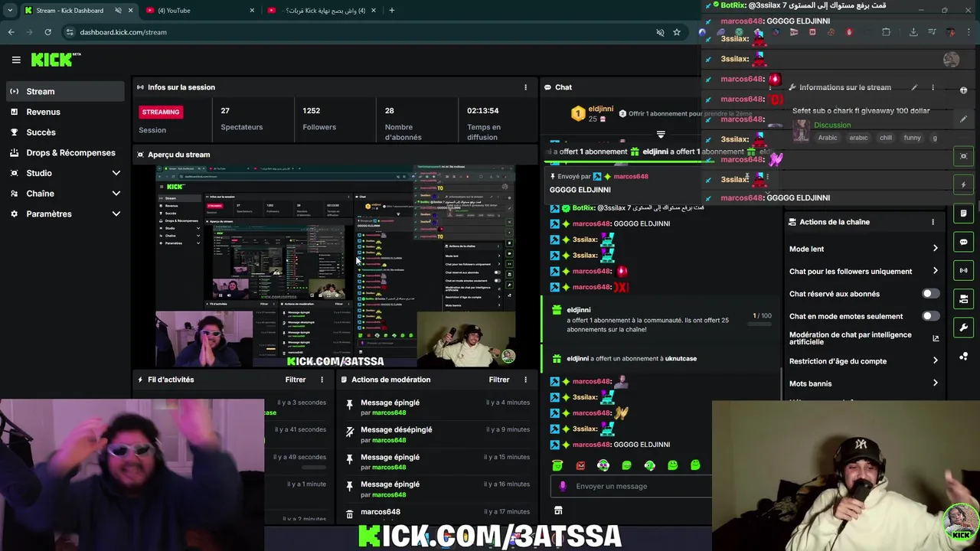Switch to the Arabic-titled Kick YouTube tab

[x=322, y=11]
